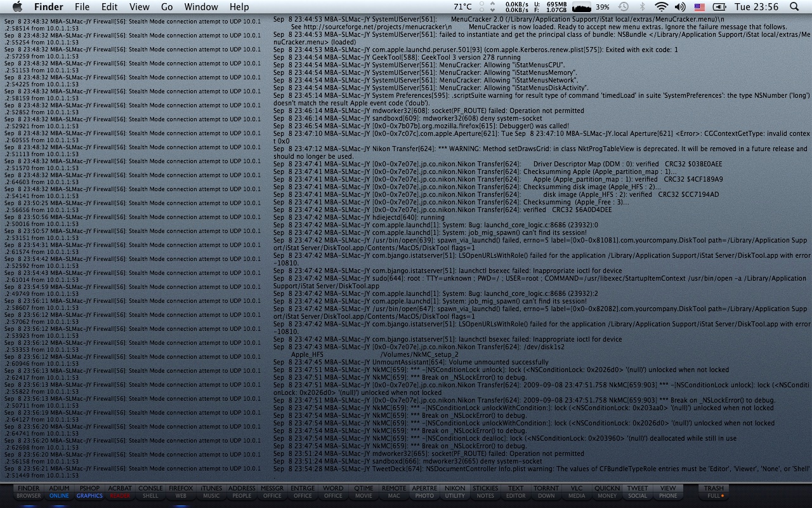
Task: Launch ADDRESS People tile in dock
Action: coord(242,492)
